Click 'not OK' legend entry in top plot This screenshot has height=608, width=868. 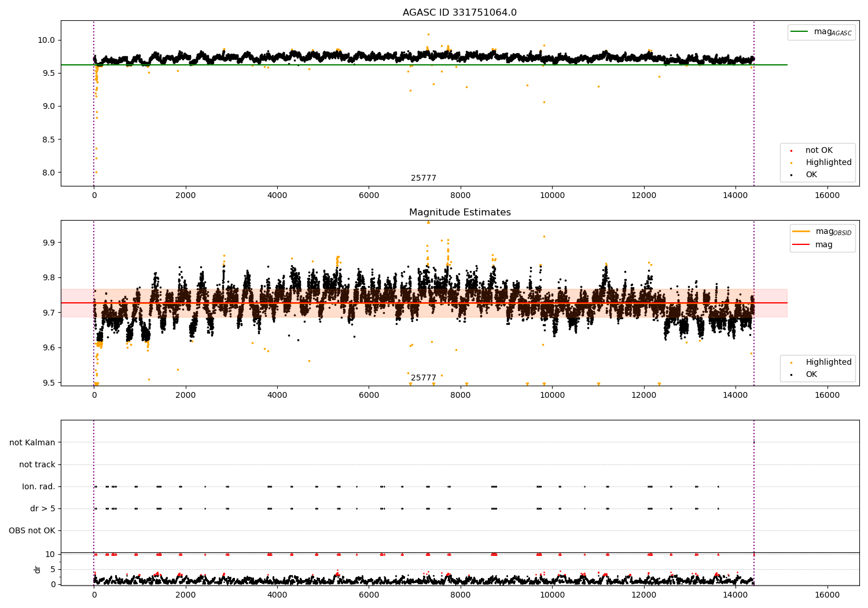coord(811,151)
